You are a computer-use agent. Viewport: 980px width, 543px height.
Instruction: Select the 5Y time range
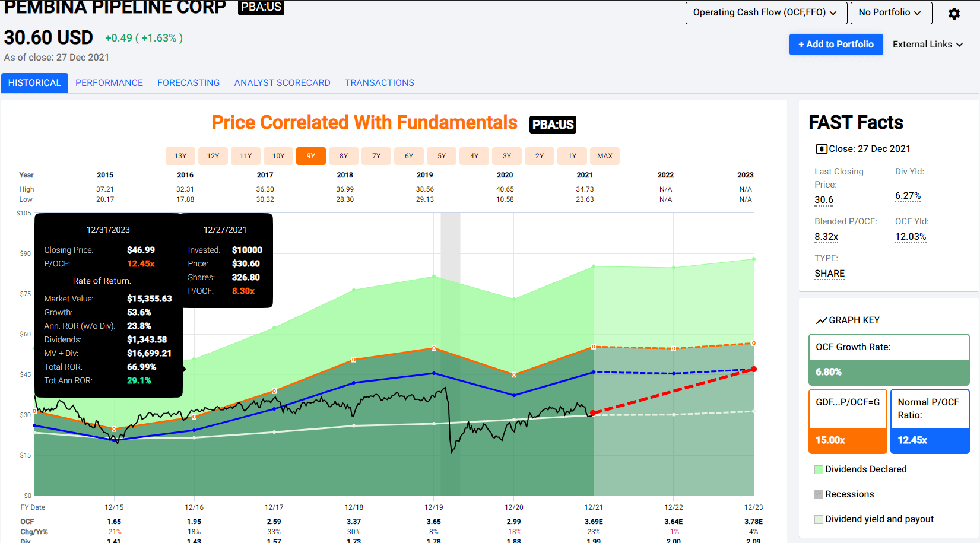[x=442, y=156]
